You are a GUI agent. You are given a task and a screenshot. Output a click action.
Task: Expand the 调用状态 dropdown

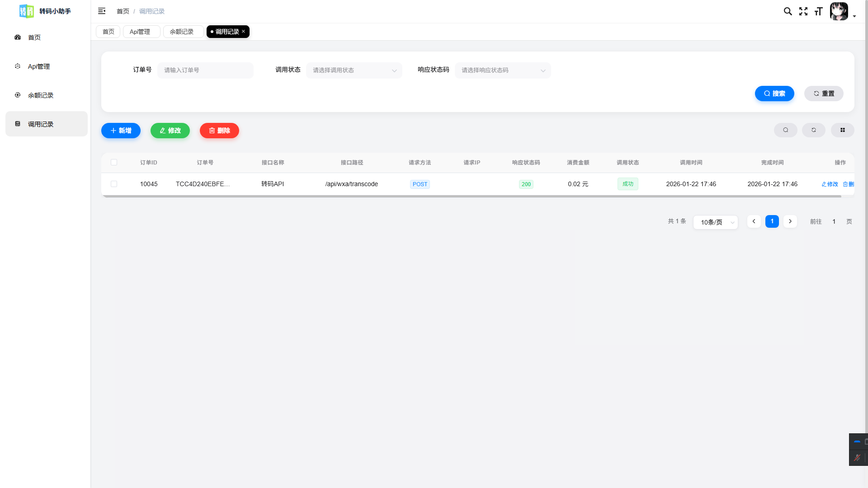click(x=354, y=70)
